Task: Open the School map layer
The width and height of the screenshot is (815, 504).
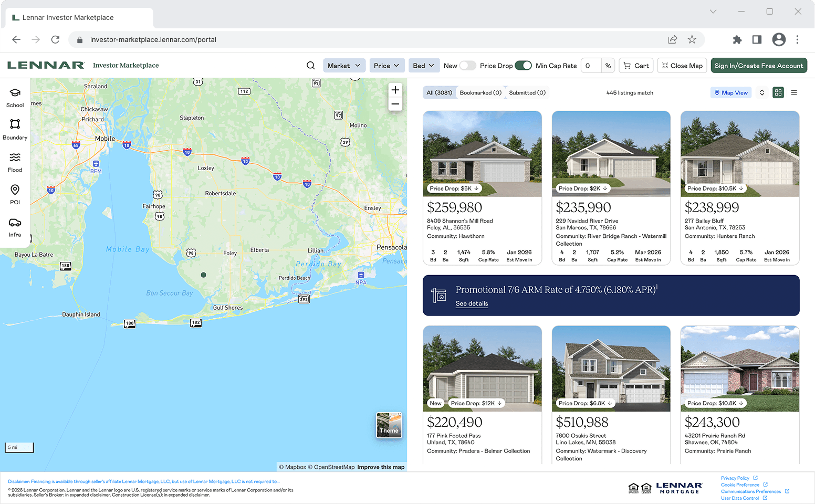Action: [x=15, y=98]
